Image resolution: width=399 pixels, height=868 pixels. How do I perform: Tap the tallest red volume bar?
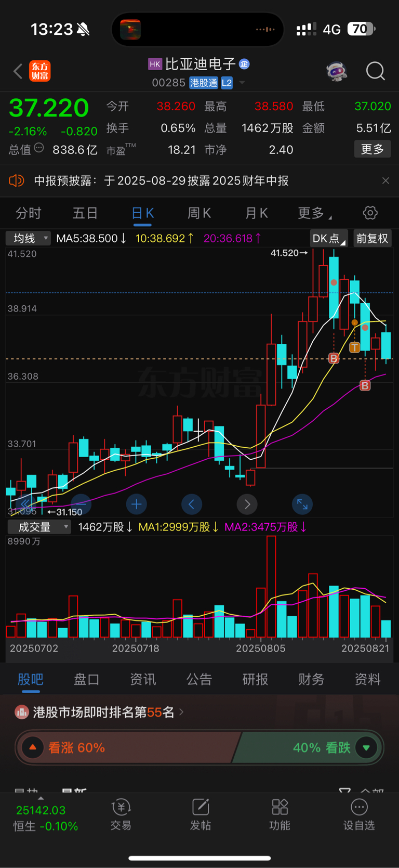271,587
